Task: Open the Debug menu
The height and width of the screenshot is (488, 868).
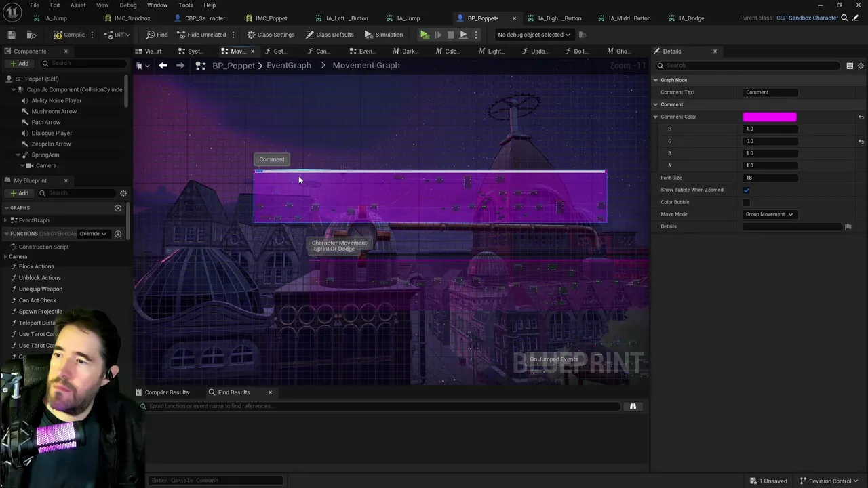Action: point(128,5)
